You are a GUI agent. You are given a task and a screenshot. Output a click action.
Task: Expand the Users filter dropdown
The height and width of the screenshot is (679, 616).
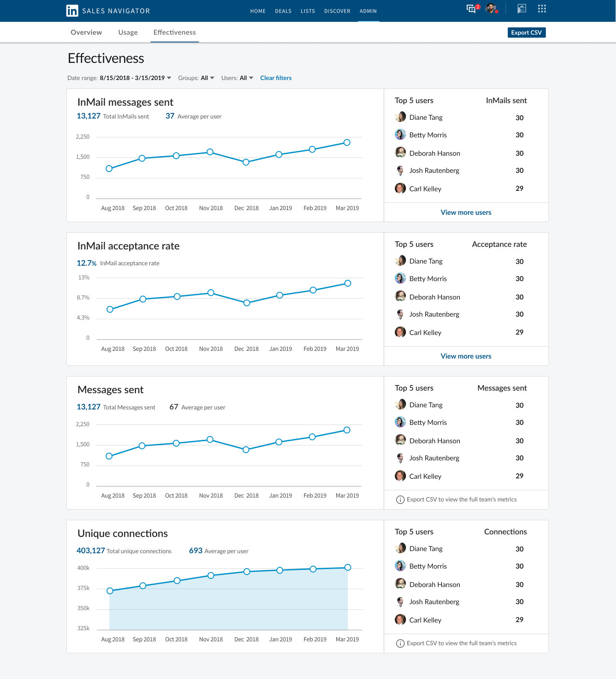[x=246, y=78]
